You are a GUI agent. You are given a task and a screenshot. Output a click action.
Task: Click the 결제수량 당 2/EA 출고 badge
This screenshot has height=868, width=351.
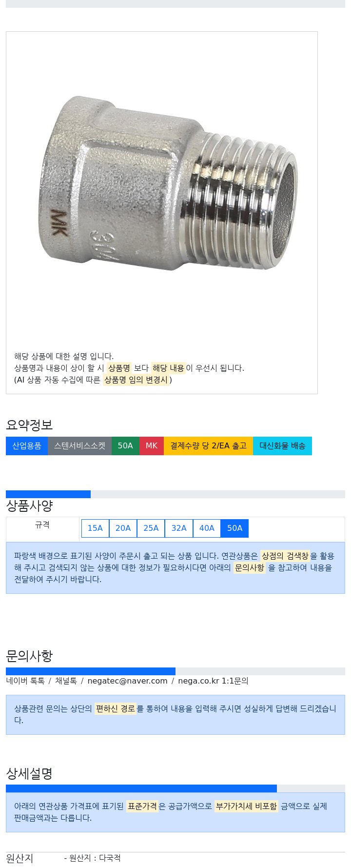[x=208, y=446]
